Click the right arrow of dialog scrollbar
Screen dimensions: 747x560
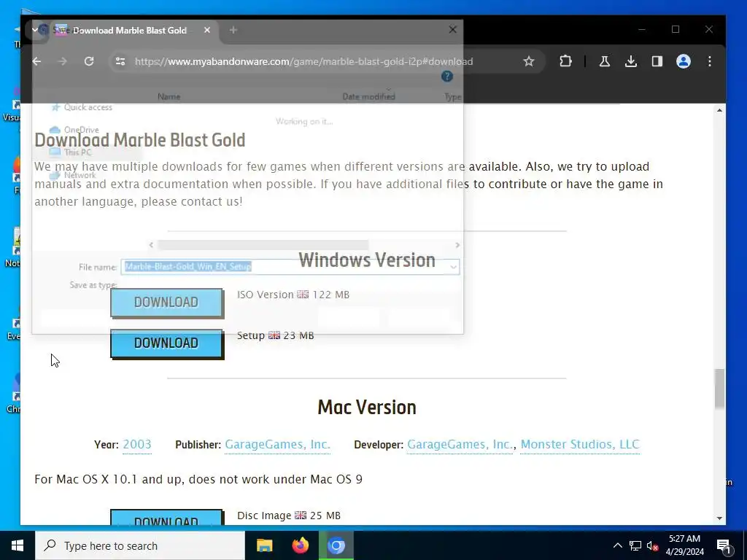pyautogui.click(x=457, y=245)
